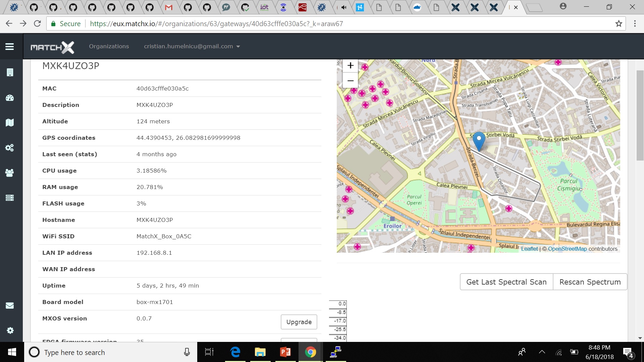
Task: Select the RAM usage value 20.781%
Action: 150,187
